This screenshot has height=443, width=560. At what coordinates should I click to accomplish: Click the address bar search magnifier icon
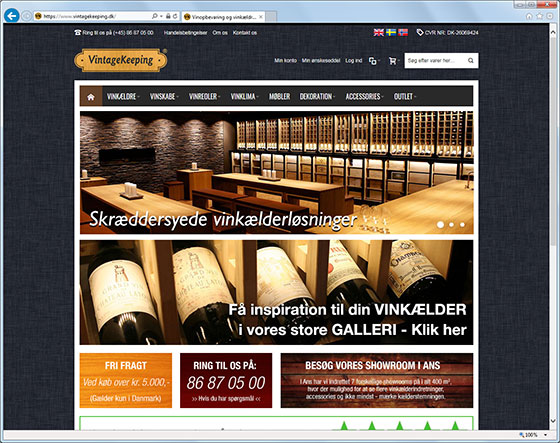click(x=155, y=16)
